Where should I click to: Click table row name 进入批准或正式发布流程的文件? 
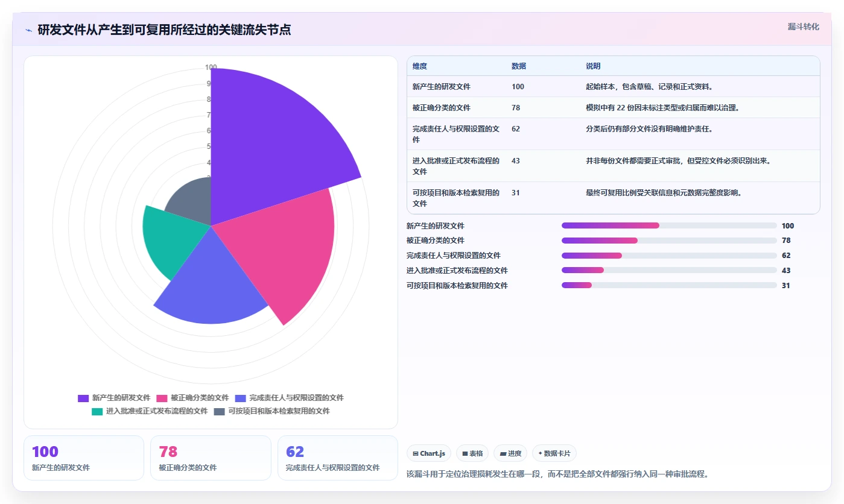pyautogui.click(x=456, y=166)
